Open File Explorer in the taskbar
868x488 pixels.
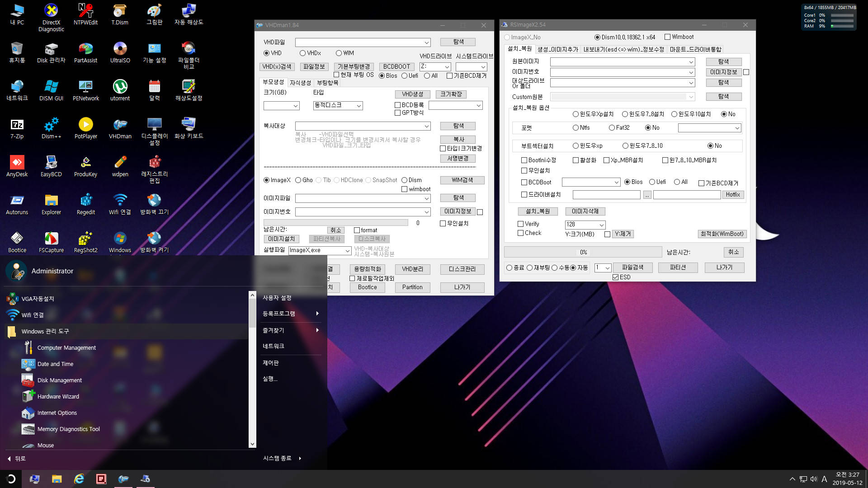point(57,479)
